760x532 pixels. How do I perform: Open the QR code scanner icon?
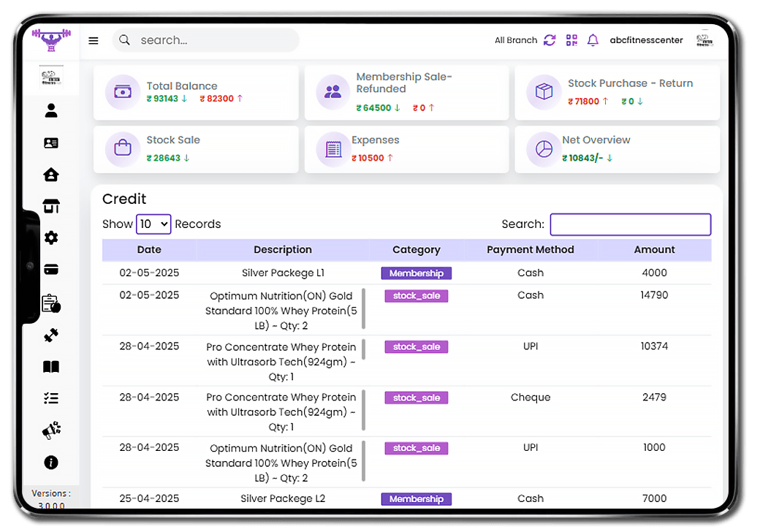[571, 40]
